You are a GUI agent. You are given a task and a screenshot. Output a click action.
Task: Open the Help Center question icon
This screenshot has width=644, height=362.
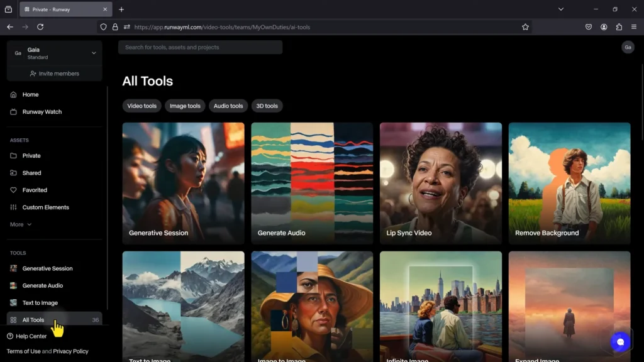click(10, 336)
